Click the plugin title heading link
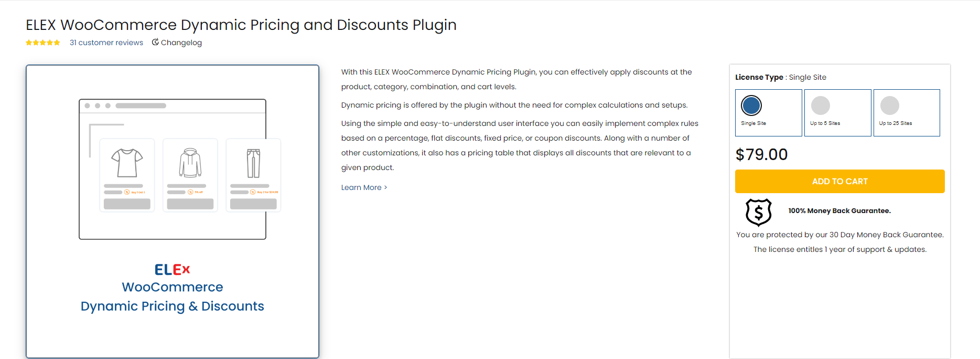This screenshot has height=359, width=980. [x=241, y=24]
